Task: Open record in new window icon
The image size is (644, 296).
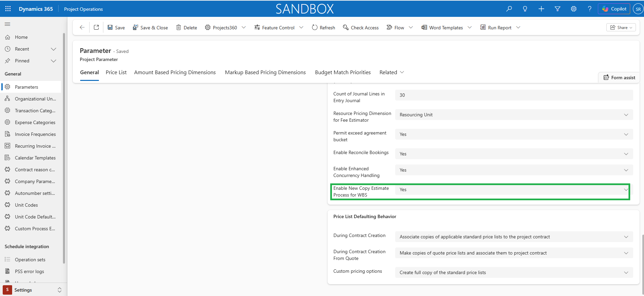Action: (x=96, y=28)
